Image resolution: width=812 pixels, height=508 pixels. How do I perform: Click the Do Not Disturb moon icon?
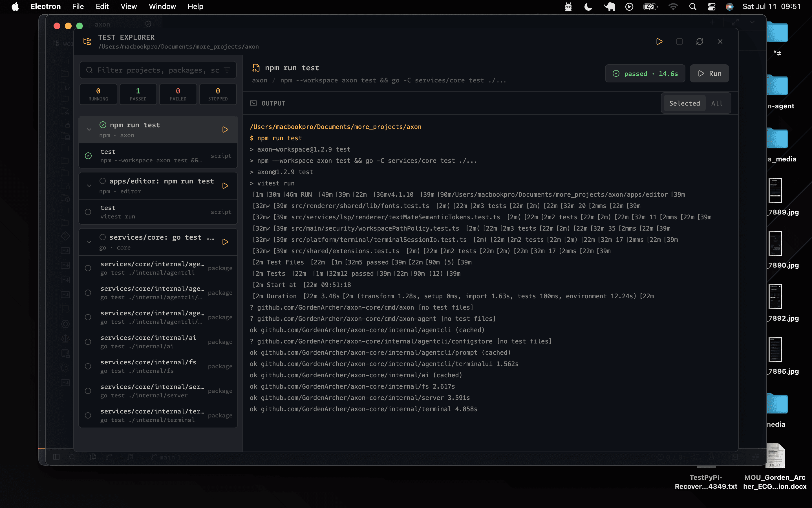(x=588, y=7)
